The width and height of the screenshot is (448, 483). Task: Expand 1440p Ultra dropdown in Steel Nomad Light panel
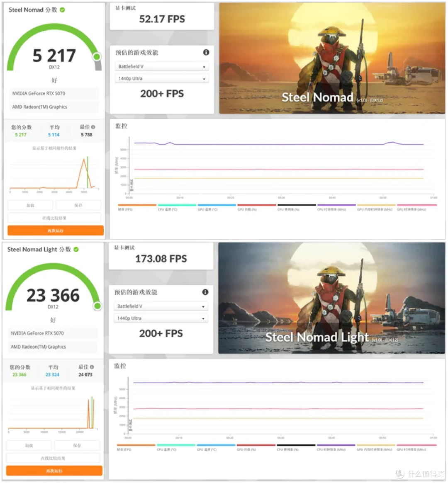click(161, 318)
